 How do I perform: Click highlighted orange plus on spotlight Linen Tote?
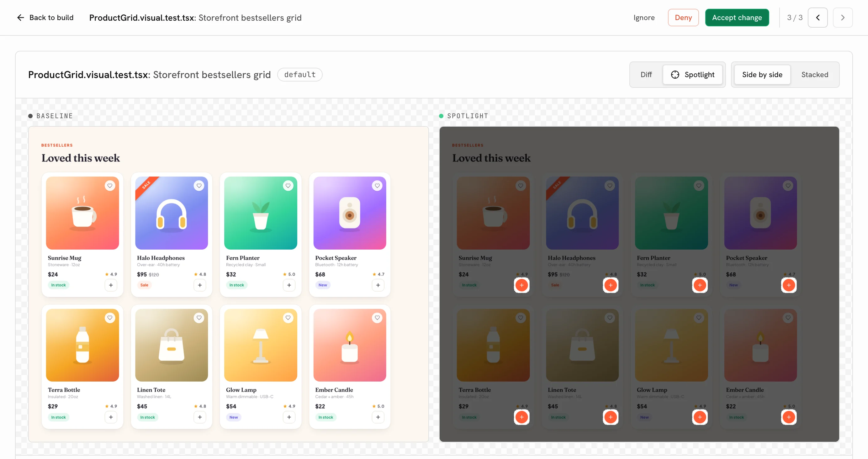tap(611, 417)
